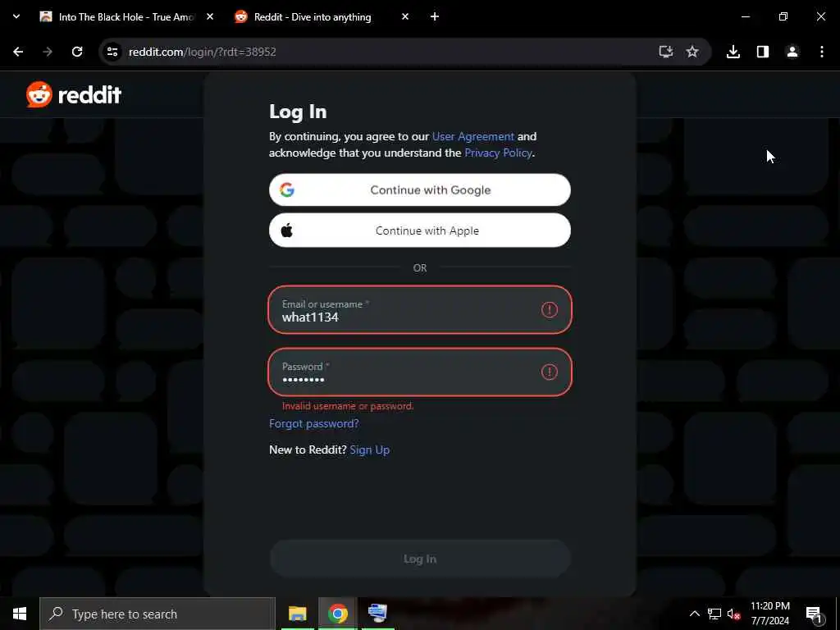Bookmark this page with the star icon
The image size is (840, 630).
point(692,52)
